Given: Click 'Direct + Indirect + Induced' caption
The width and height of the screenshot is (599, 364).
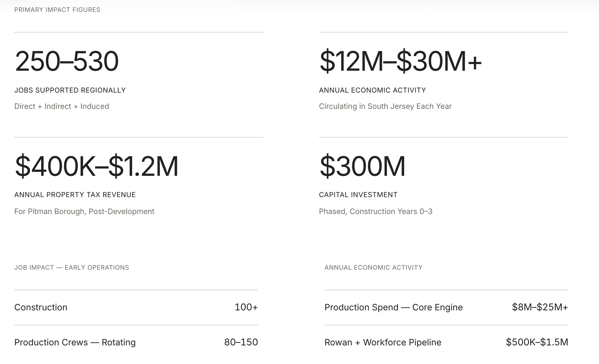Looking at the screenshot, I should point(62,106).
